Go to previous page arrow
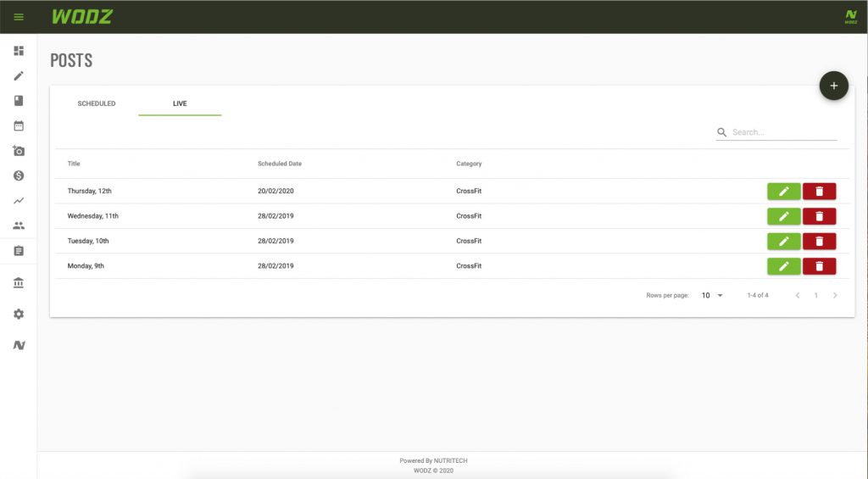The image size is (868, 479). 798,295
